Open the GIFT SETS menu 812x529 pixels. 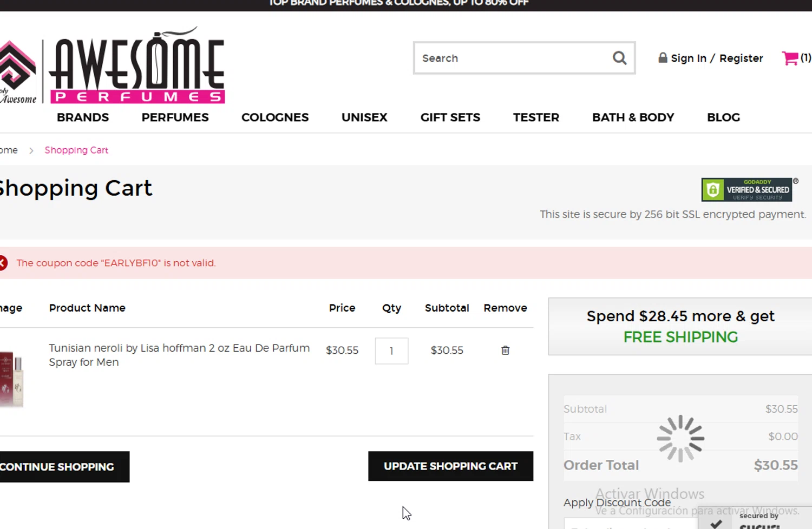pyautogui.click(x=450, y=117)
